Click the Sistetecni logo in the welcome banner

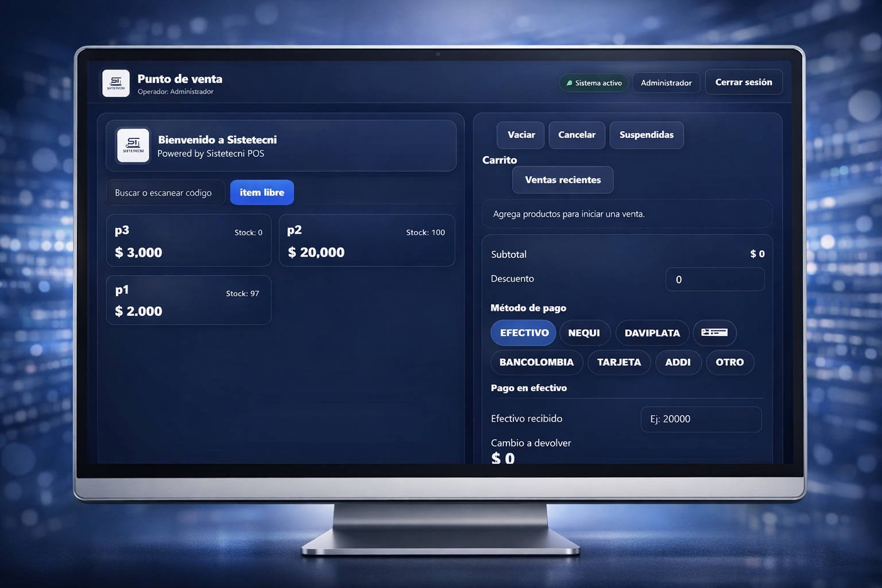coord(133,145)
